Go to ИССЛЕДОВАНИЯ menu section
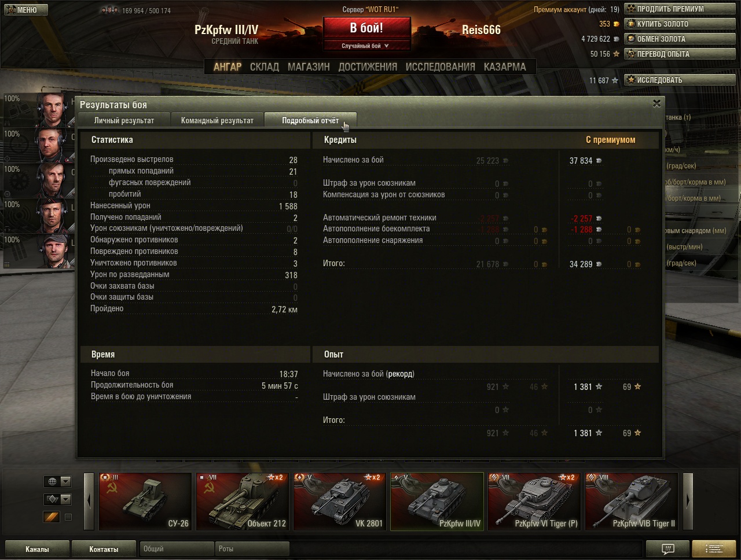Image resolution: width=741 pixels, height=560 pixels. point(440,67)
